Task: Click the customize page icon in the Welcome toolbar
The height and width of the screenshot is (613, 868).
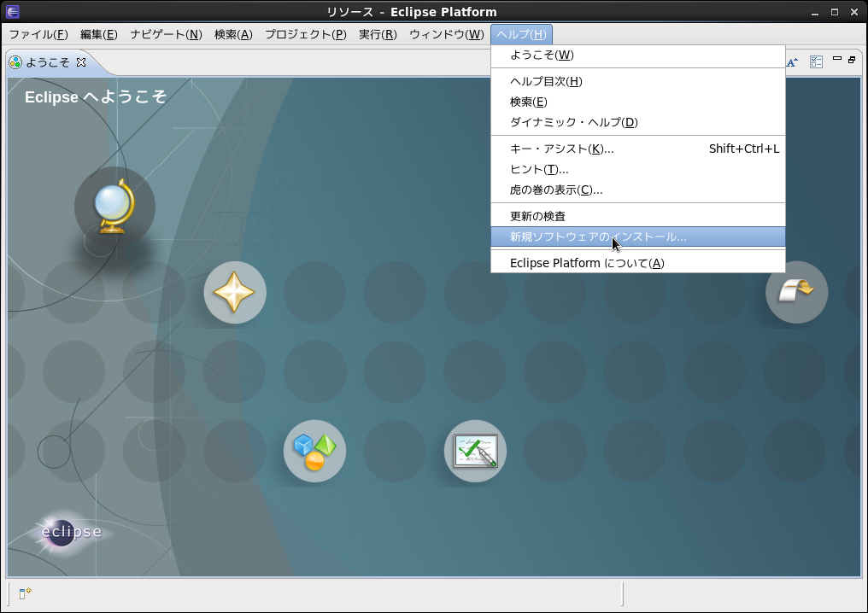Action: pyautogui.click(x=817, y=62)
